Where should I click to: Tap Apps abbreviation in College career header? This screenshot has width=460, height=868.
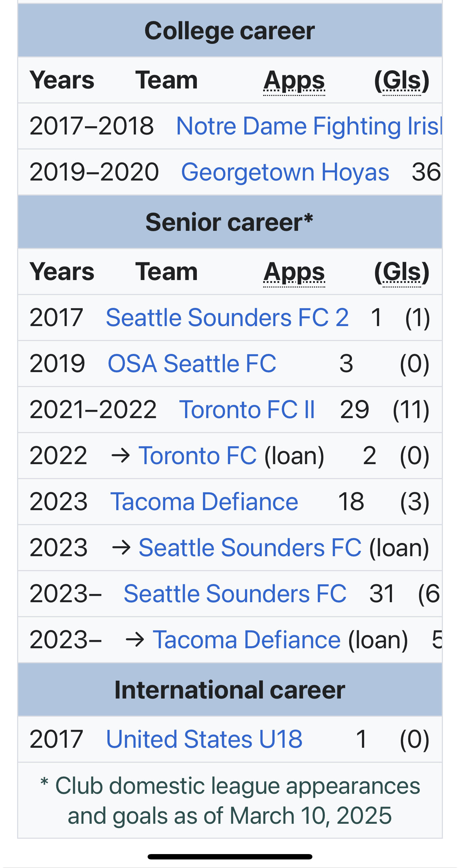294,81
